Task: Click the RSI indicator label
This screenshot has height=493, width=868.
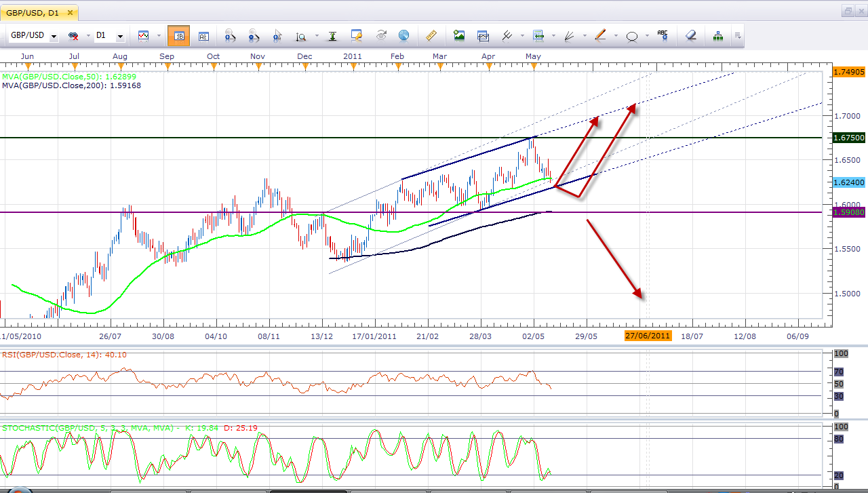Action: (x=64, y=355)
